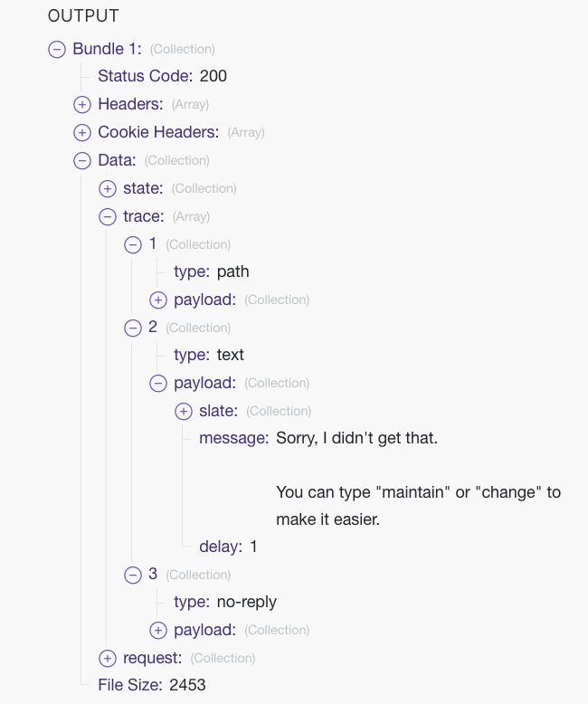Expand payload under trace item 1
Viewport: 588px width, 704px height.
pos(158,300)
